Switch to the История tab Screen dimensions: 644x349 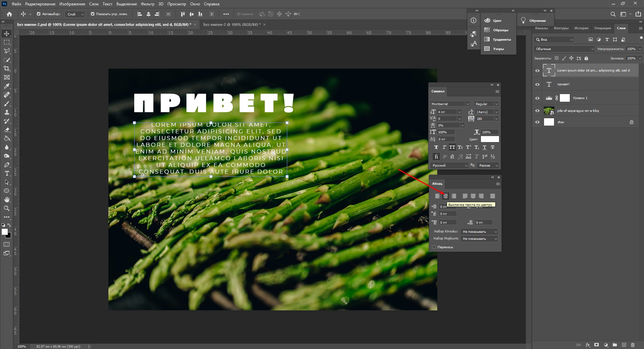click(581, 28)
